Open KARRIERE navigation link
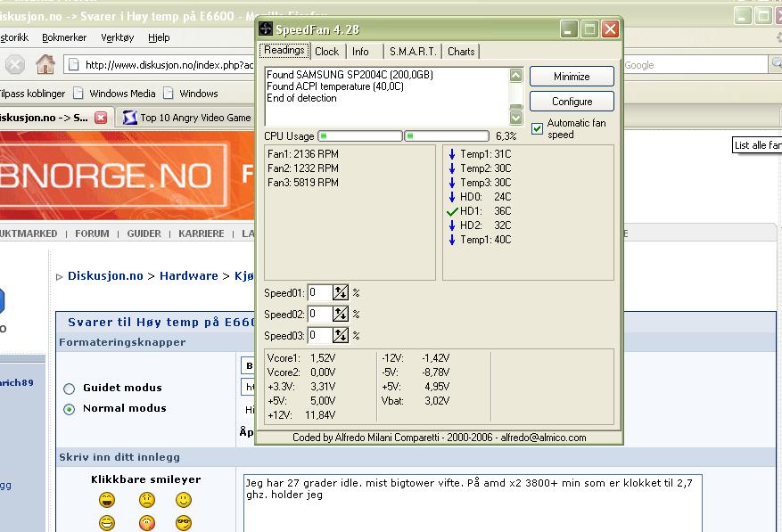782x532 pixels. pyautogui.click(x=201, y=233)
